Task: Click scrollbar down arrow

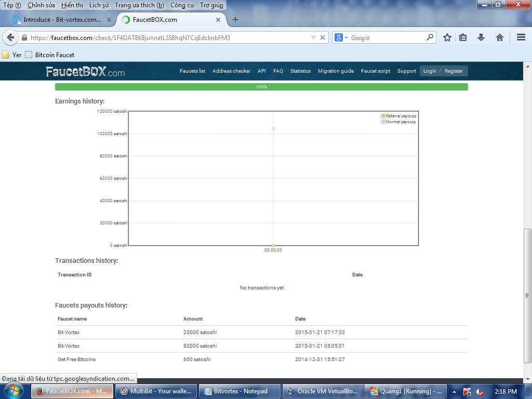Action: click(527, 379)
